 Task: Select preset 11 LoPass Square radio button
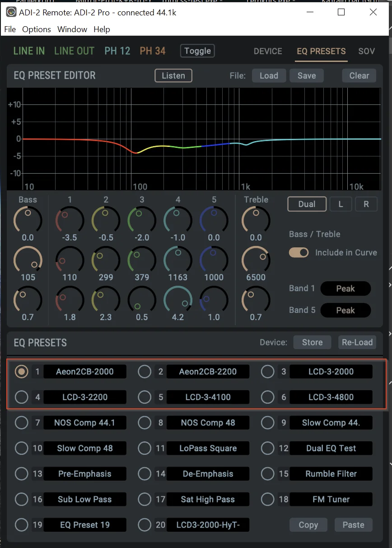(145, 448)
